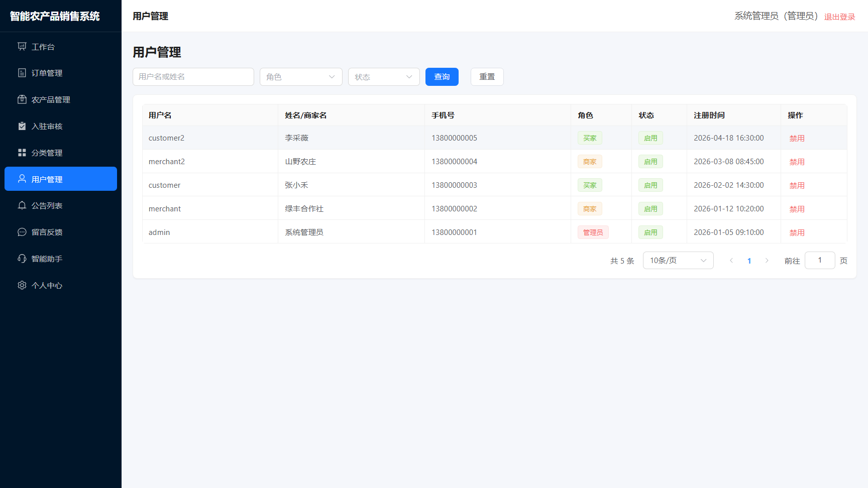Click name cell 绿丰合作社
The width and height of the screenshot is (868, 488).
pos(304,209)
